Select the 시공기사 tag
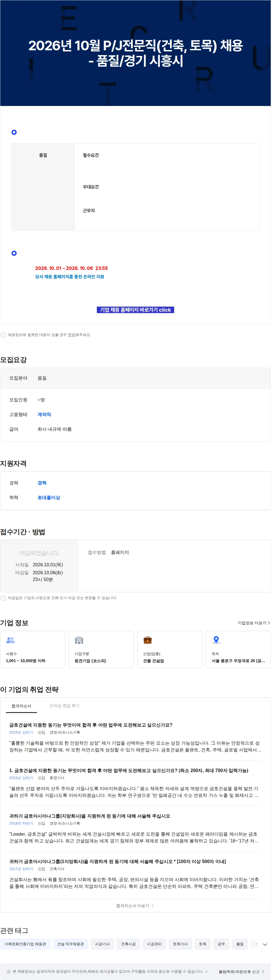The width and height of the screenshot is (271, 980). click(x=103, y=944)
